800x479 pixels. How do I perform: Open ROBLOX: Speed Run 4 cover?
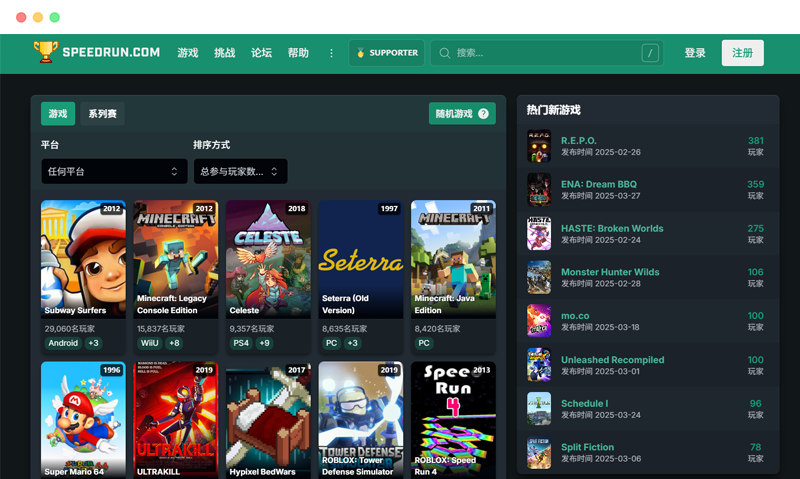coord(453,420)
